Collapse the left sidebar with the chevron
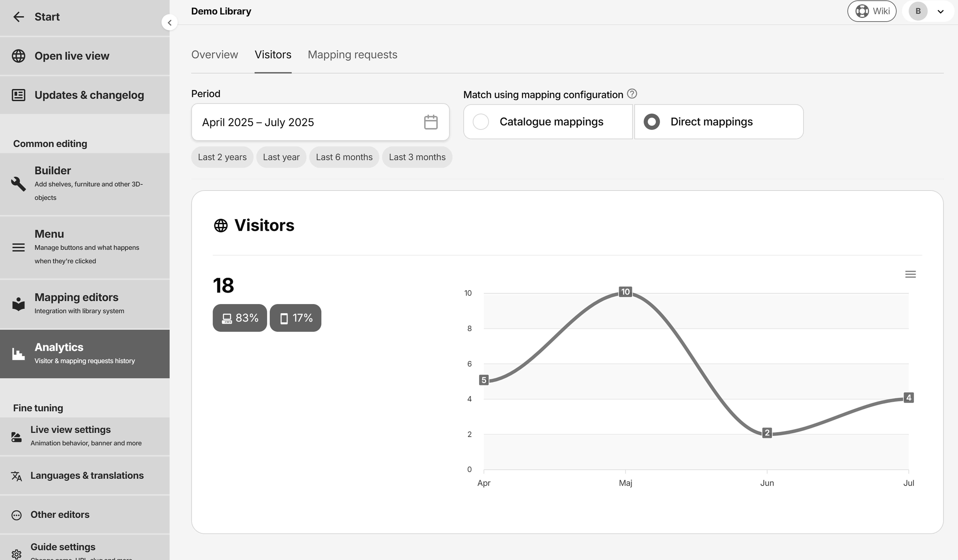958x560 pixels. pyautogui.click(x=170, y=22)
